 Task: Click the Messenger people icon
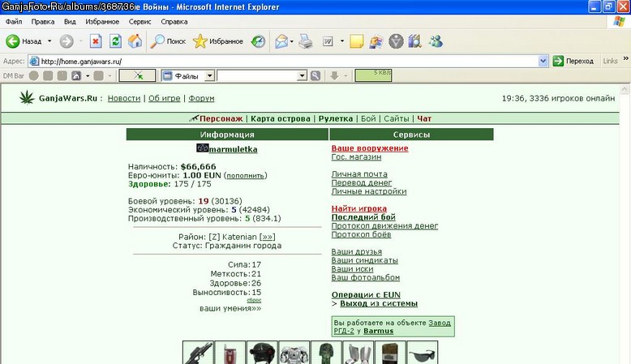436,41
